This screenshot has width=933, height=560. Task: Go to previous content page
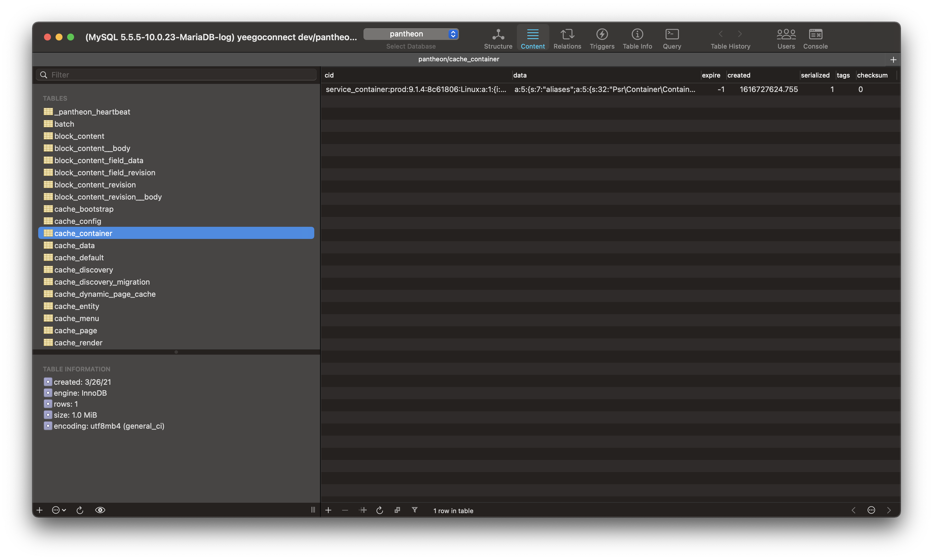coord(853,510)
